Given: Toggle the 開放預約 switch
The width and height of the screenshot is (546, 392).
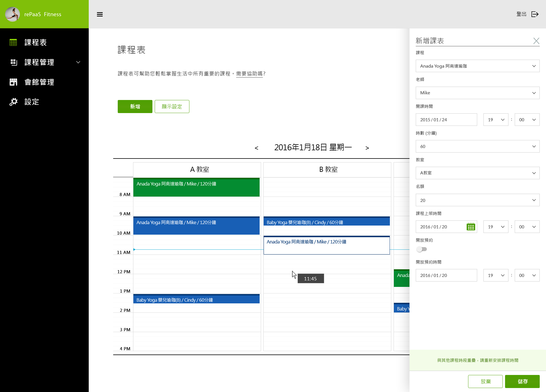Looking at the screenshot, I should click(x=421, y=249).
